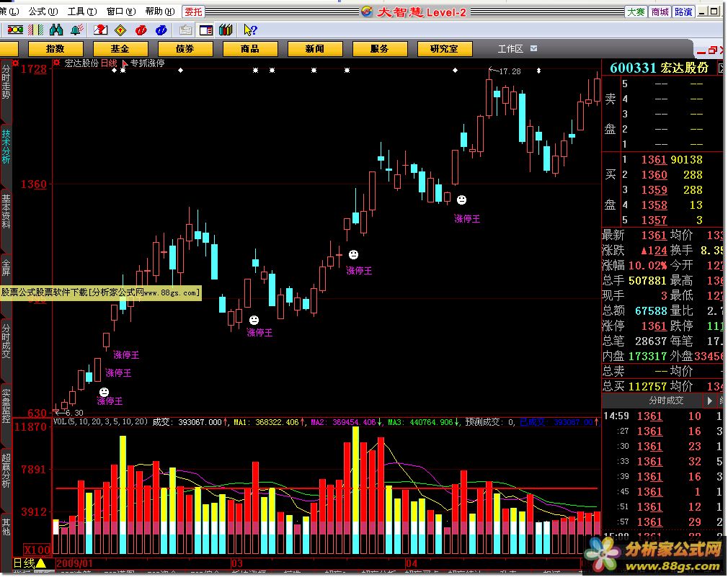Click the smiley marker above lowest 涨停王 label
The width and height of the screenshot is (728, 577).
coord(104,393)
